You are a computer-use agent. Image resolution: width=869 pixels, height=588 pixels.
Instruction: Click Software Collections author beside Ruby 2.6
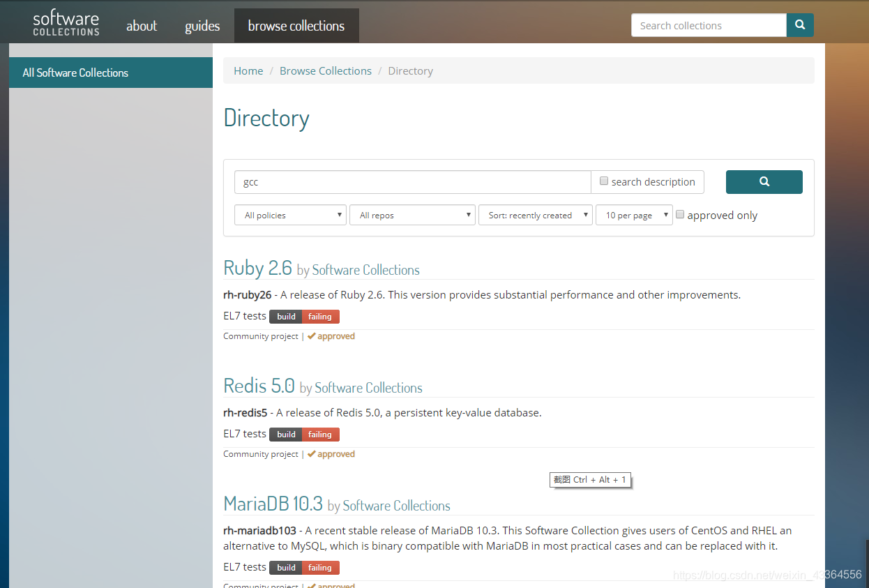pos(366,270)
